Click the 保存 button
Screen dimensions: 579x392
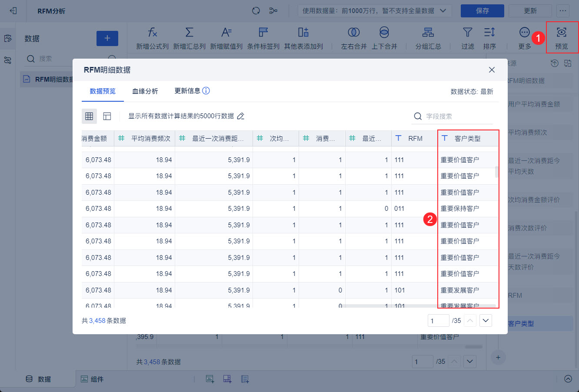click(x=482, y=11)
